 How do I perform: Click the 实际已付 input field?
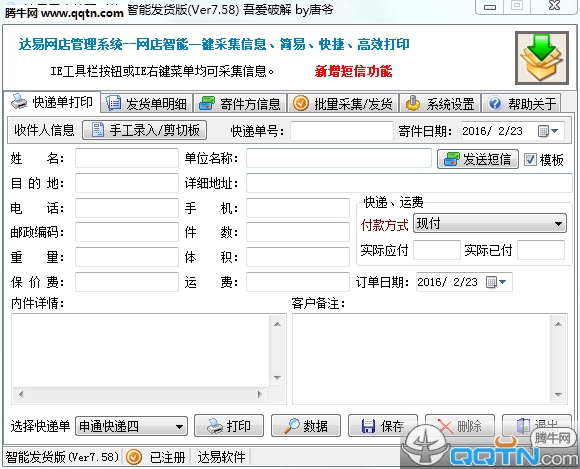tap(541, 250)
